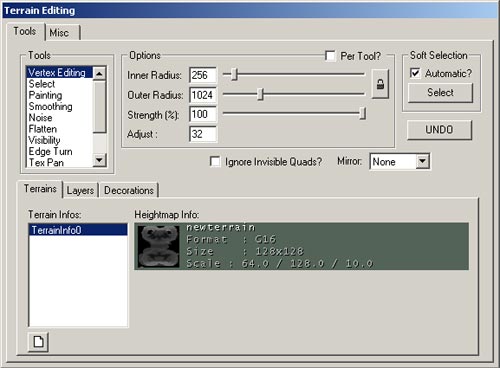Open the Decorations tab
Image resolution: width=500 pixels, height=368 pixels.
(129, 190)
